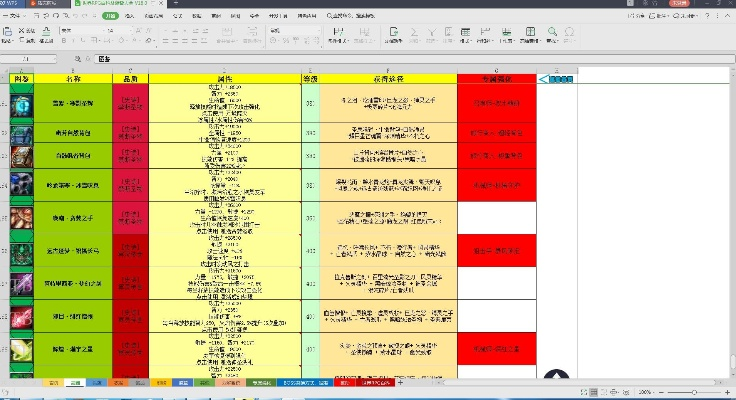Toggle middle vertical alignment

(175, 31)
